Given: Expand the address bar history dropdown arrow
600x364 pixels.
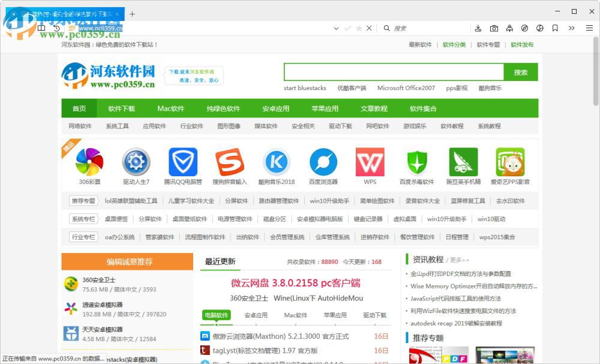Looking at the screenshot, I should 336,28.
